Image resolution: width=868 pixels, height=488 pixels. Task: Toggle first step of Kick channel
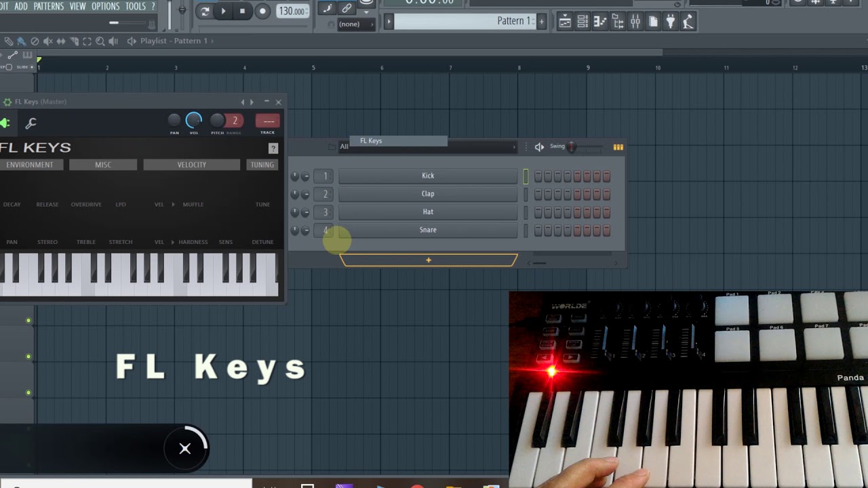point(538,176)
